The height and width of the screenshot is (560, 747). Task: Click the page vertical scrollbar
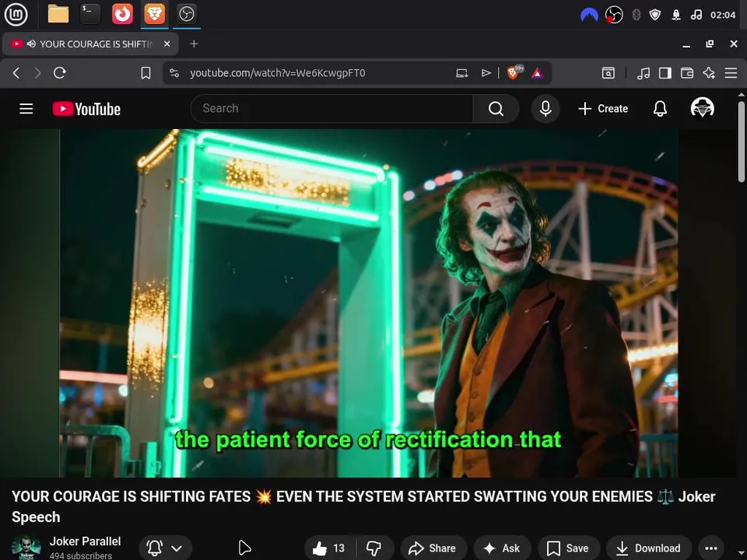(x=742, y=141)
